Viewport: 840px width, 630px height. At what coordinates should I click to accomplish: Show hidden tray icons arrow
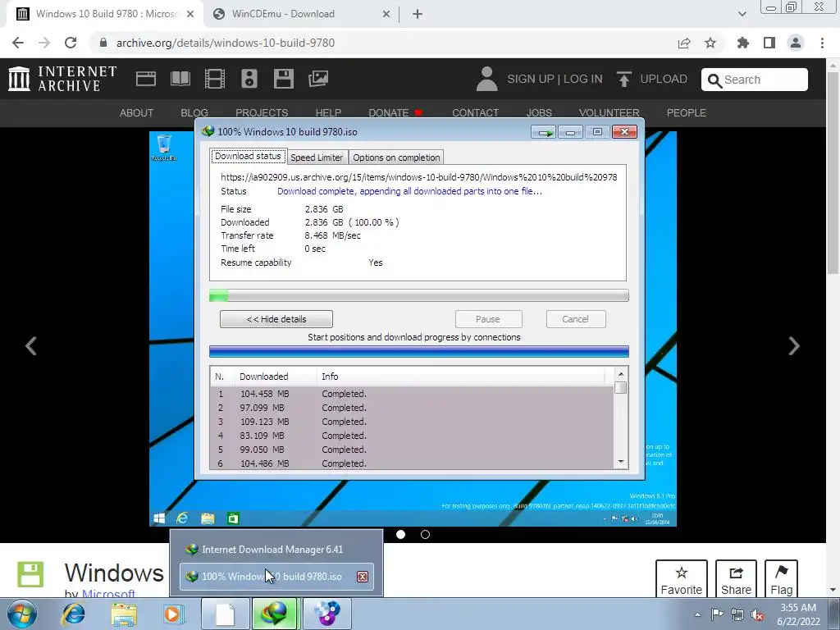pyautogui.click(x=697, y=614)
